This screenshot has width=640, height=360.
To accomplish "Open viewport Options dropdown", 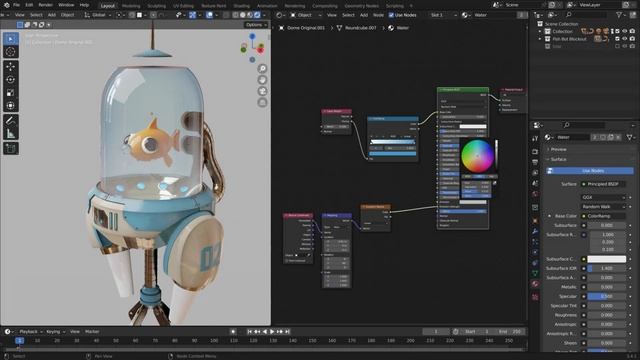I will 256,25.
